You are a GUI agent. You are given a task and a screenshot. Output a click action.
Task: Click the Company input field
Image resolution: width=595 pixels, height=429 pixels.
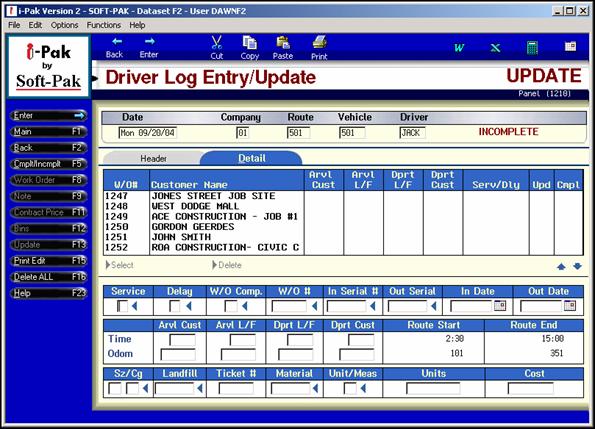pyautogui.click(x=243, y=133)
